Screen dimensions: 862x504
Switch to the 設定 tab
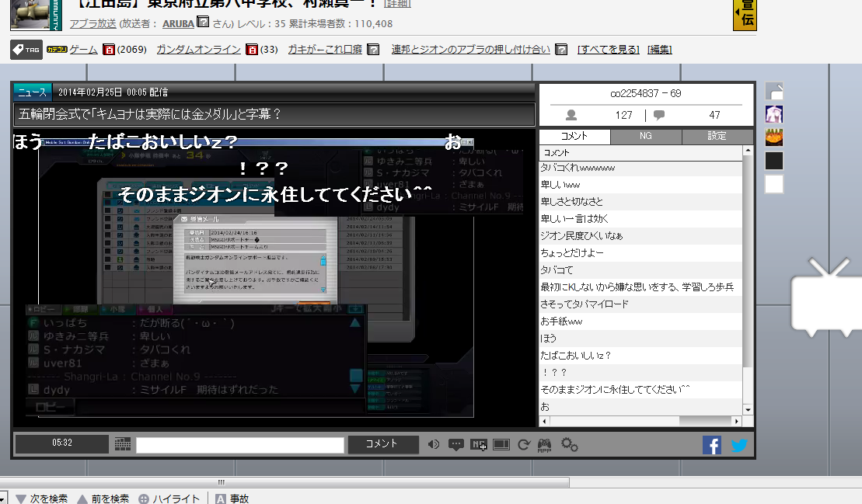click(717, 137)
